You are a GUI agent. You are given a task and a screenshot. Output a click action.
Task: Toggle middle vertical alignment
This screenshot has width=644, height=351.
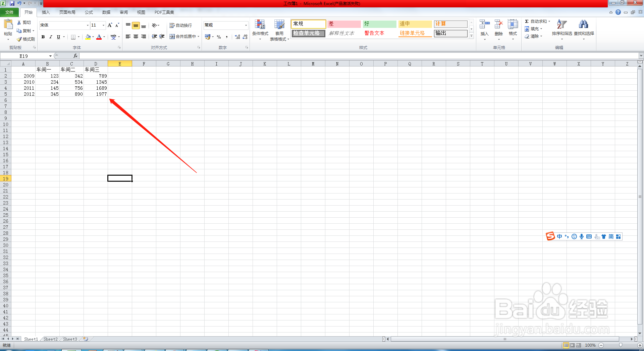(136, 26)
